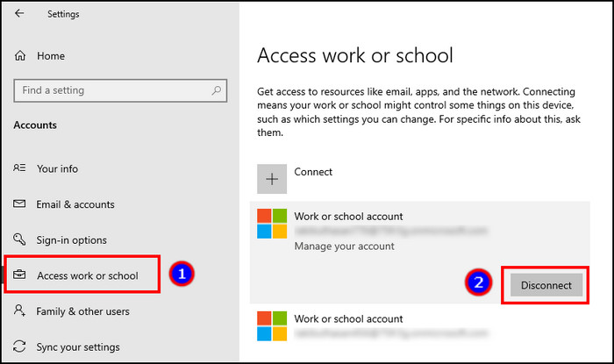Click the search magnifier icon
This screenshot has height=364, width=614.
point(216,90)
